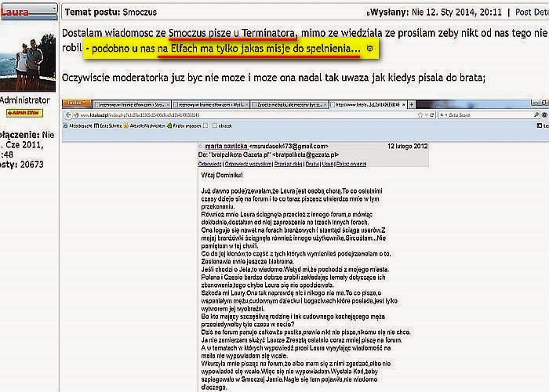Click the 'Przekaz dalej' forward link
549x392 pixels.
tap(288, 164)
